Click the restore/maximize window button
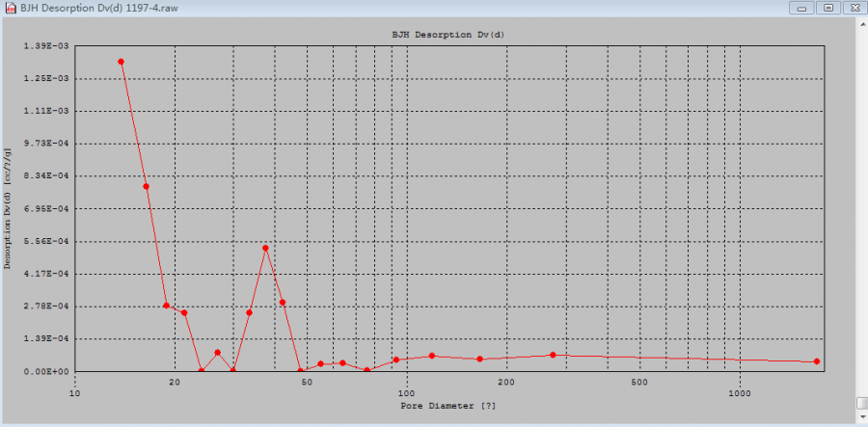Viewport: 868px width, 427px height. (x=828, y=8)
